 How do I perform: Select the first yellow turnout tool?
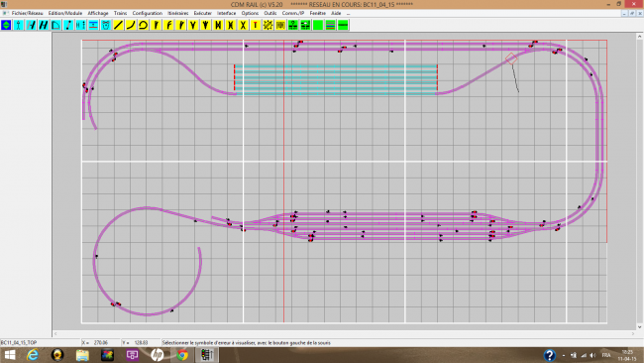pos(156,25)
